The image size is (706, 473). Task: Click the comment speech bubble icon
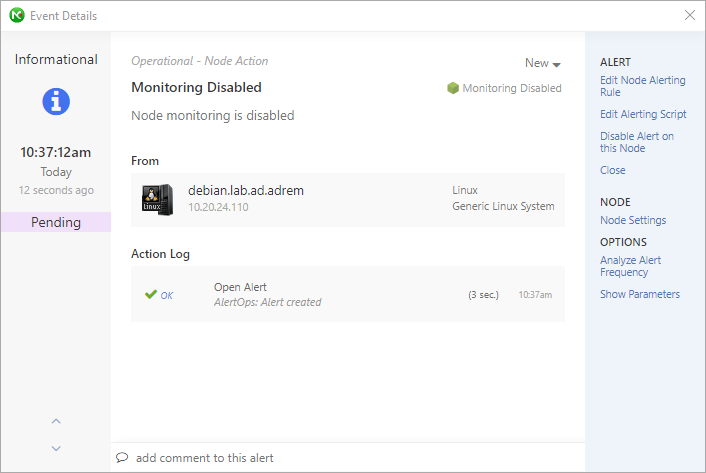(x=122, y=457)
